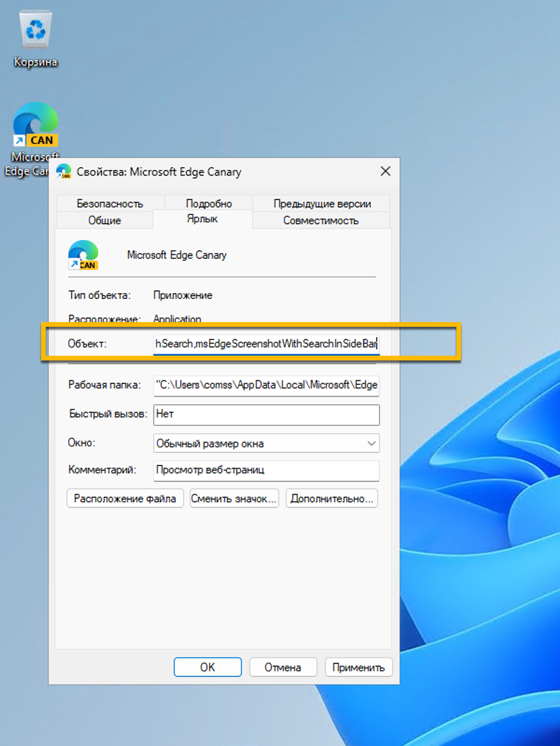Focus the Объект target input field
The width and height of the screenshot is (560, 746).
tap(266, 344)
